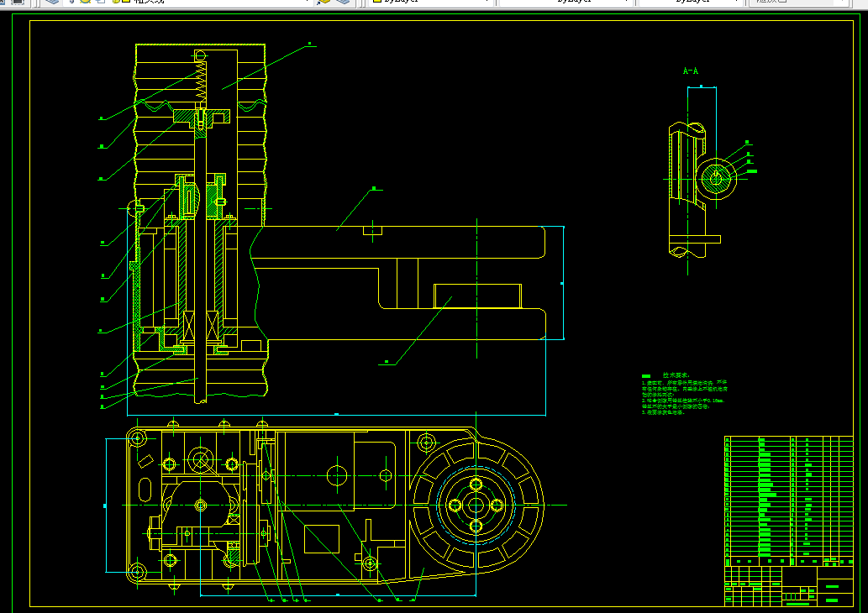Pick the hatched shaft circle in the A-A section

716,178
